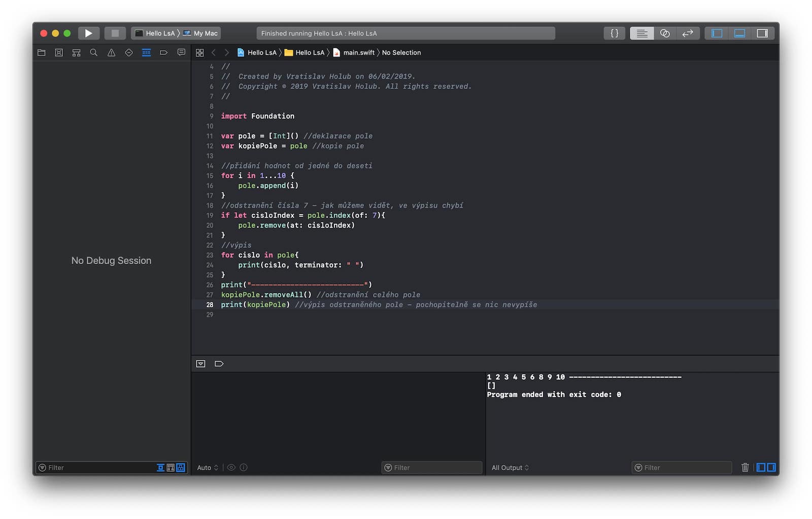Switch to the Assistant editor

coord(665,34)
